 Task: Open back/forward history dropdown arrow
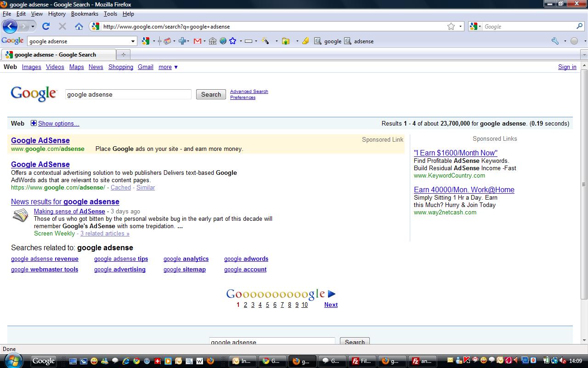point(33,26)
